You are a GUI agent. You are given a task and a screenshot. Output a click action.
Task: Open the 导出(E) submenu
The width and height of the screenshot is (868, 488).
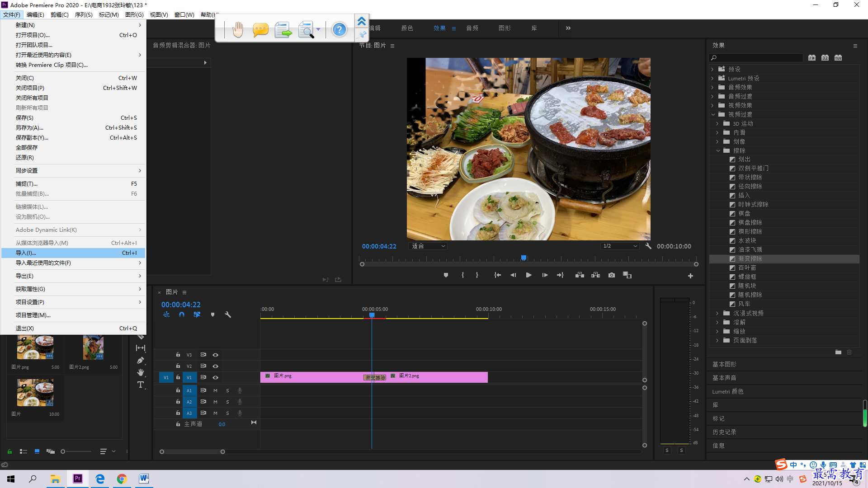tap(73, 276)
